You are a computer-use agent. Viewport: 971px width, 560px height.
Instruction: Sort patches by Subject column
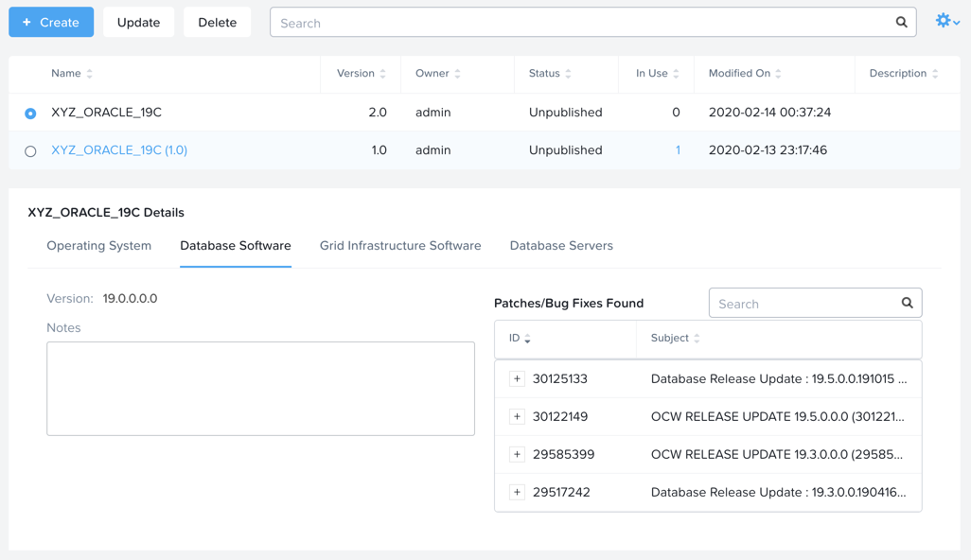tap(675, 338)
